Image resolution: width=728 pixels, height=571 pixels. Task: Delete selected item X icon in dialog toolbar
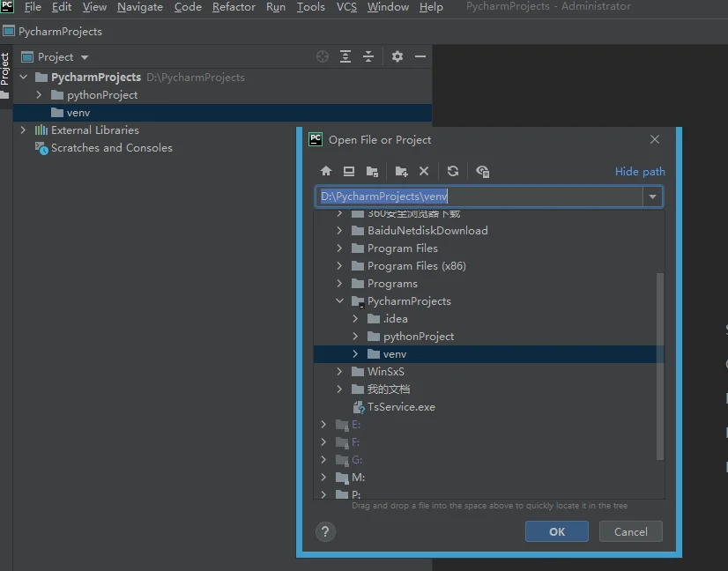(424, 171)
